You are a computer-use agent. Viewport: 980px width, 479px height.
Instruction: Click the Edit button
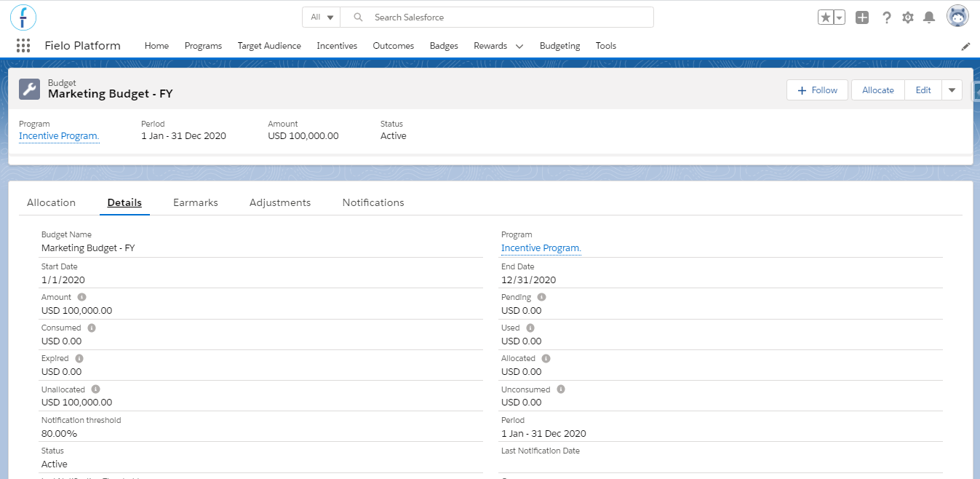click(923, 90)
